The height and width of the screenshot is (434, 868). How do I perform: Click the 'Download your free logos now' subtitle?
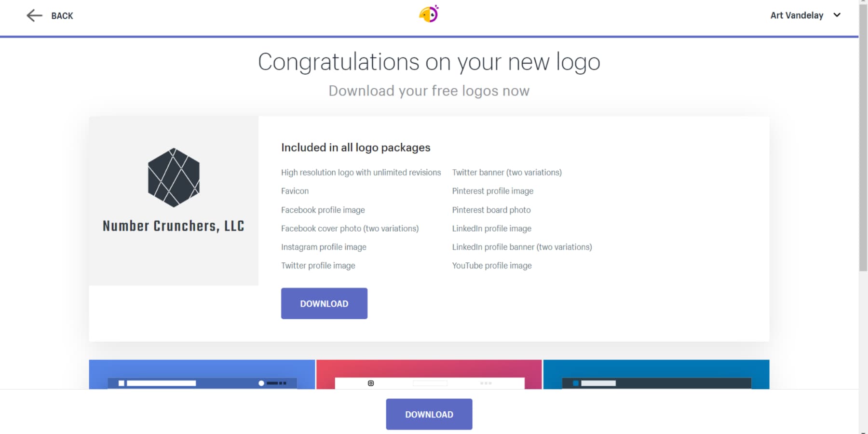click(x=429, y=90)
